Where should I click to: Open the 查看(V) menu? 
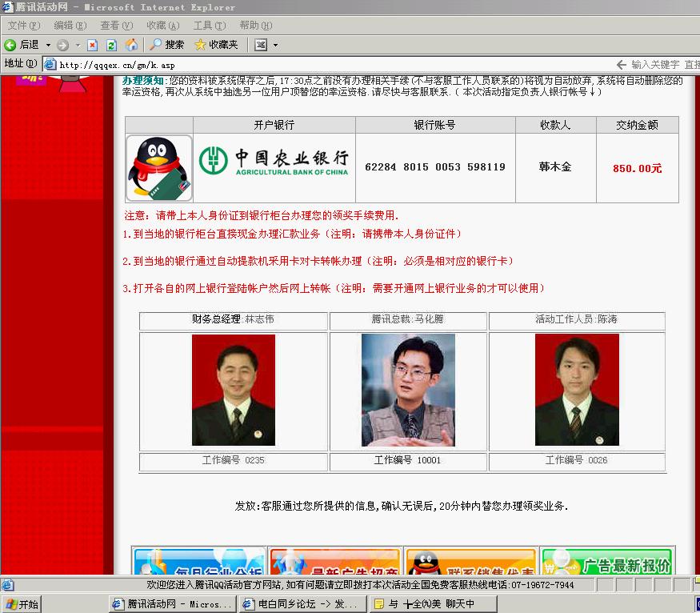[x=116, y=26]
